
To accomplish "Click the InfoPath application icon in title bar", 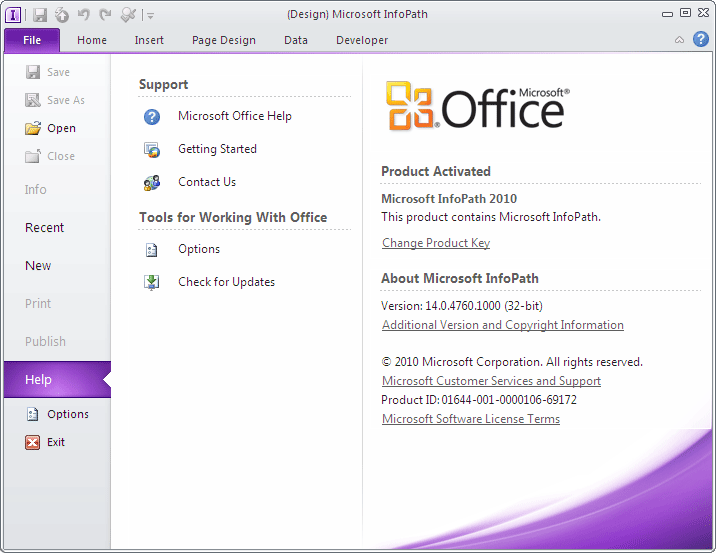I will point(13,15).
